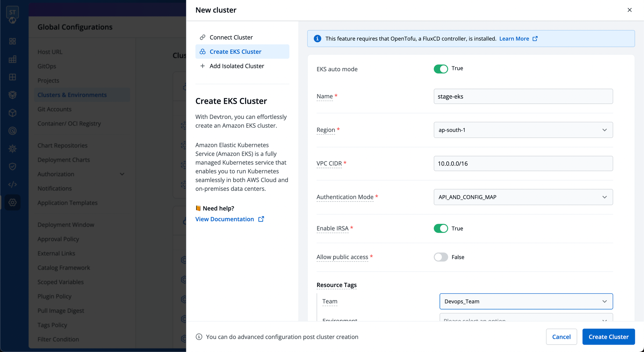Viewport: 644px width, 352px height.
Task: Open Projects configuration page
Action: [x=48, y=81]
